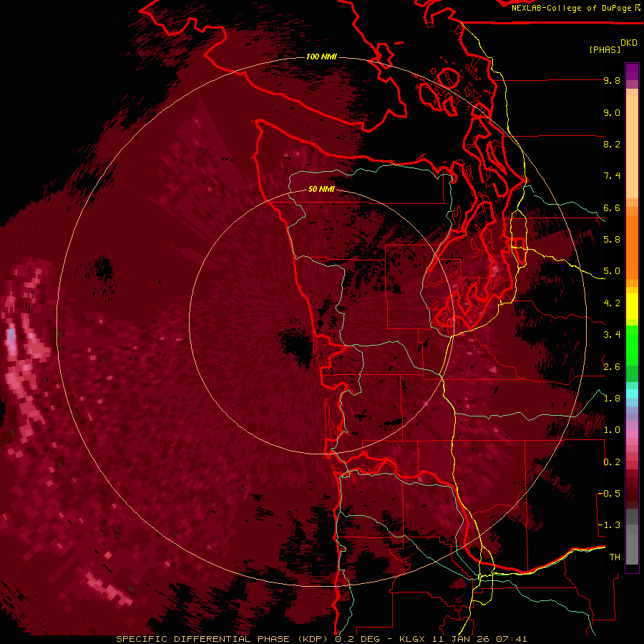The image size is (644, 644).
Task: Select the 1.0 legend value
Action: (612, 430)
